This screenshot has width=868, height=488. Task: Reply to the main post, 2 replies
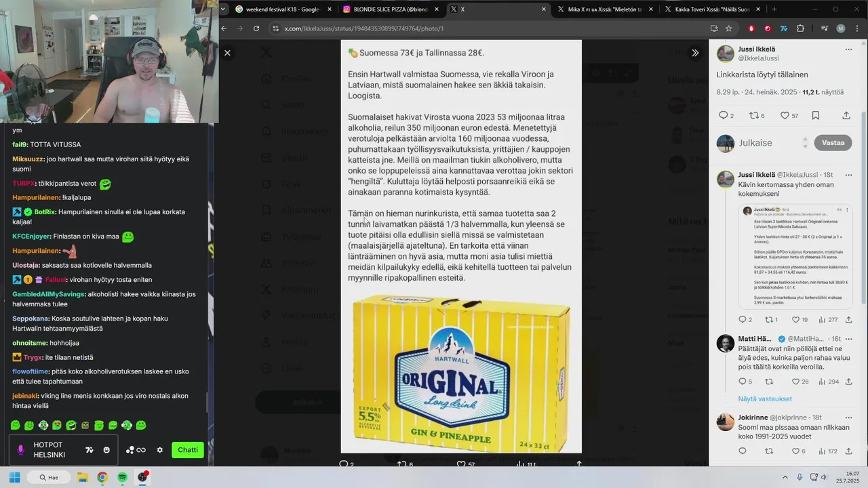click(726, 116)
